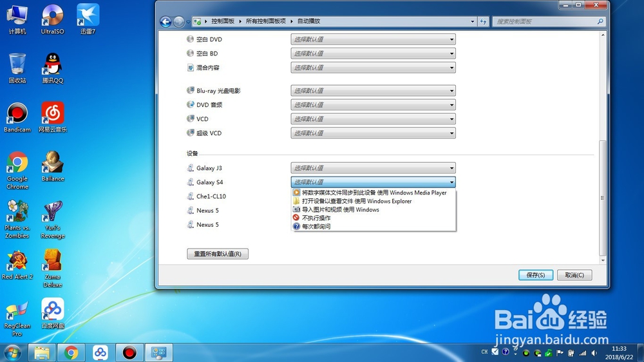Viewport: 644px width, 362px height.
Task: Click the Che1-CL10 device label
Action: [211, 196]
